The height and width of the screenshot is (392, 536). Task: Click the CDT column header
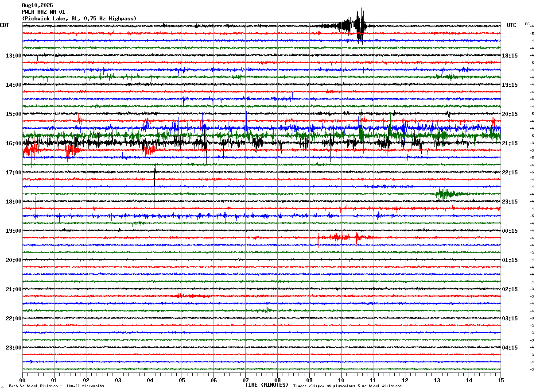4,25
